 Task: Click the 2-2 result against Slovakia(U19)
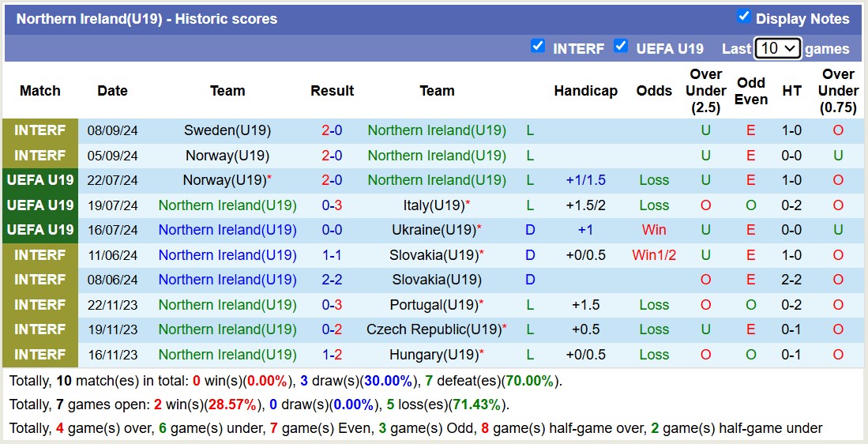[332, 280]
